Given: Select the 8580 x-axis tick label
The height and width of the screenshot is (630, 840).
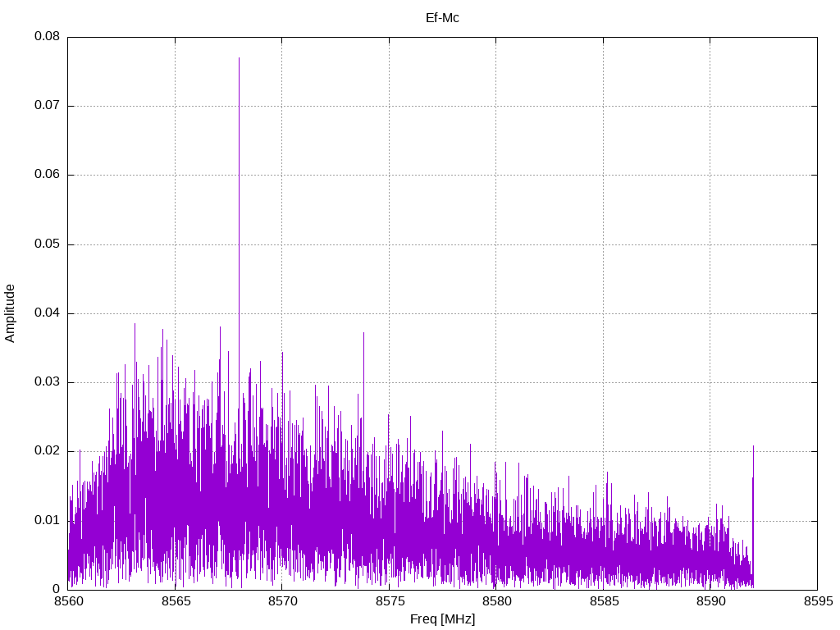Looking at the screenshot, I should [495, 603].
